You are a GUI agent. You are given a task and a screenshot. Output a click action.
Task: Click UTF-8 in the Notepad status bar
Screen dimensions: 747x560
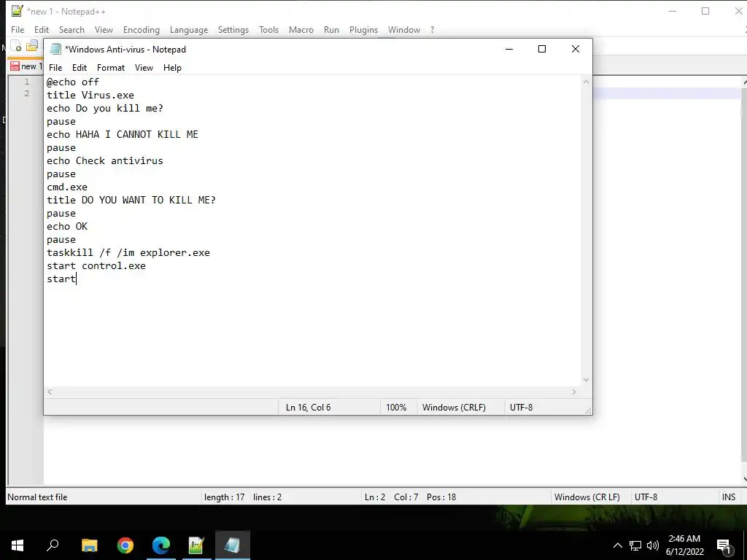pos(521,408)
